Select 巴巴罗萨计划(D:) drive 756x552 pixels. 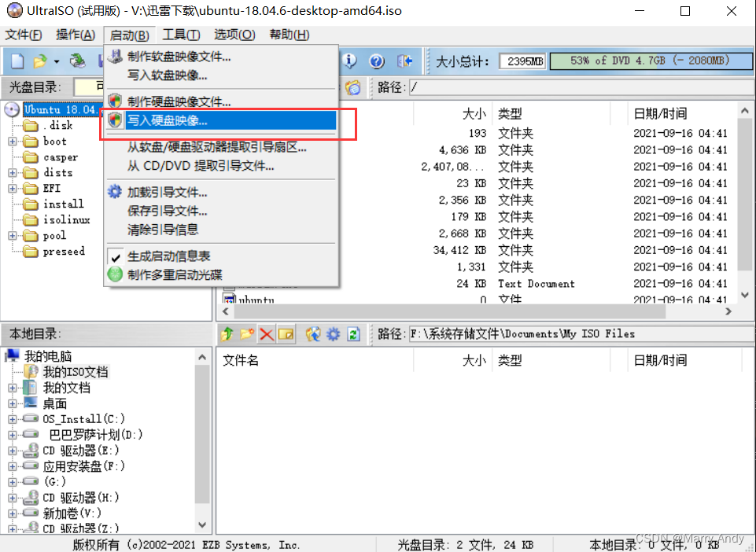coord(95,435)
